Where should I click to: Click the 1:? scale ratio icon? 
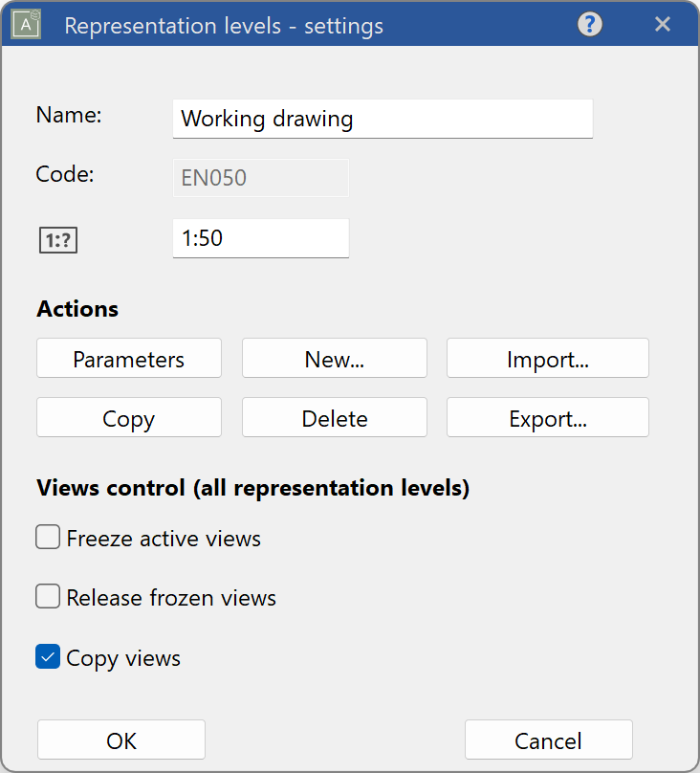point(57,239)
